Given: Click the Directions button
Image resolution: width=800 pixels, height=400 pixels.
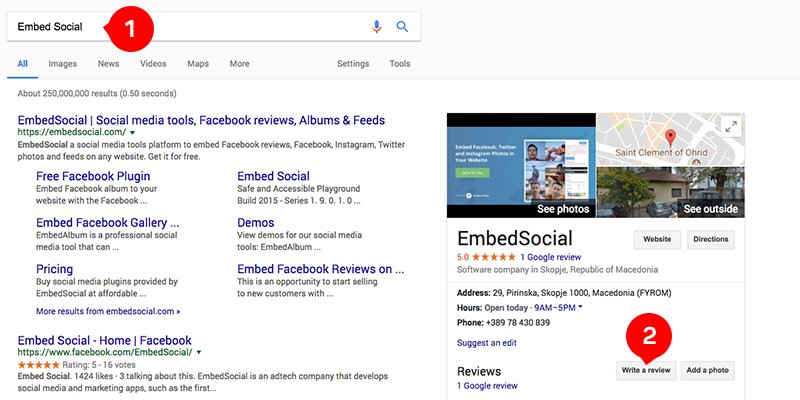Looking at the screenshot, I should click(x=711, y=239).
